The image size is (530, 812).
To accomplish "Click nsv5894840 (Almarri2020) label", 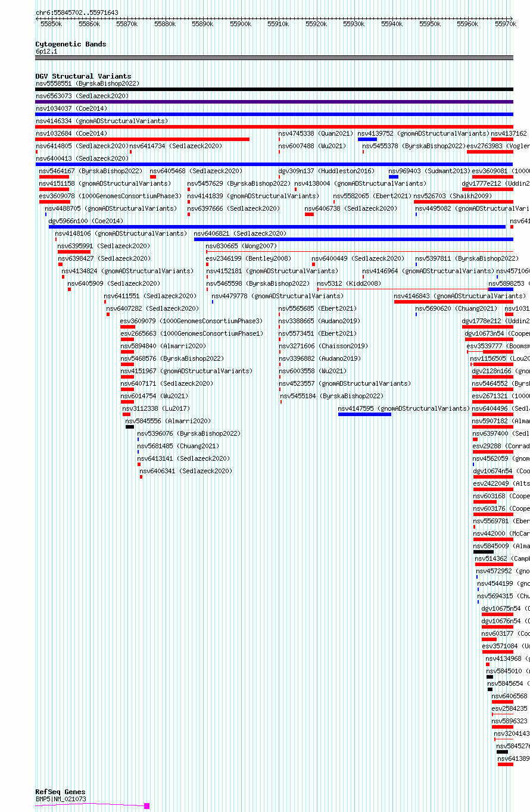I will [164, 346].
